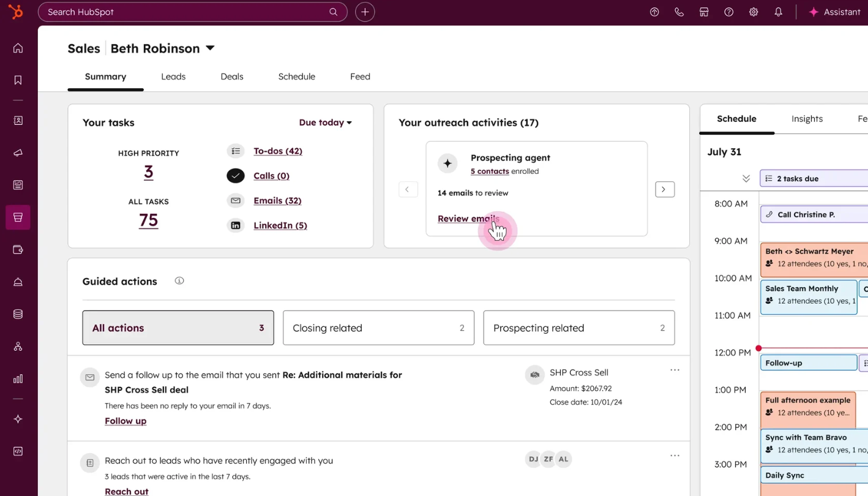Open the Call Christine P. event
This screenshot has width=868, height=496.
814,214
